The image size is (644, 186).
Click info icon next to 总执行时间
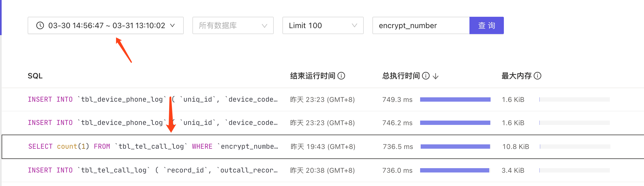pos(426,76)
